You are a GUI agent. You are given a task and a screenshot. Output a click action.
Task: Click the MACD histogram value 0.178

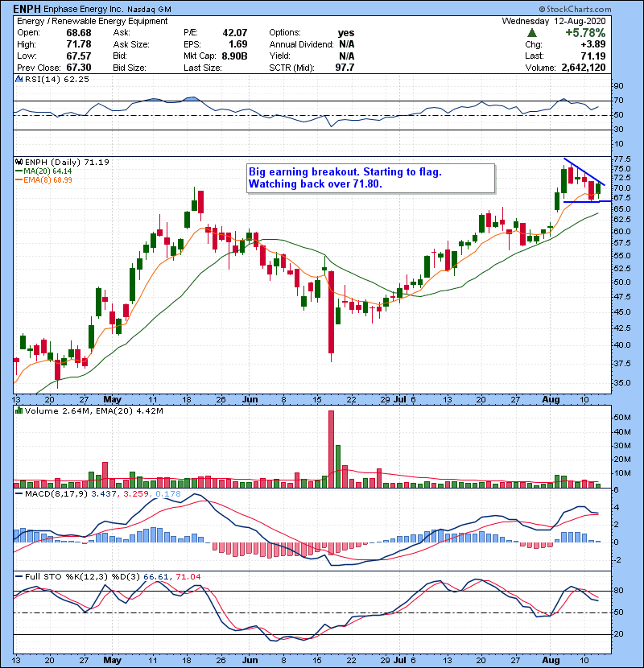pos(168,494)
